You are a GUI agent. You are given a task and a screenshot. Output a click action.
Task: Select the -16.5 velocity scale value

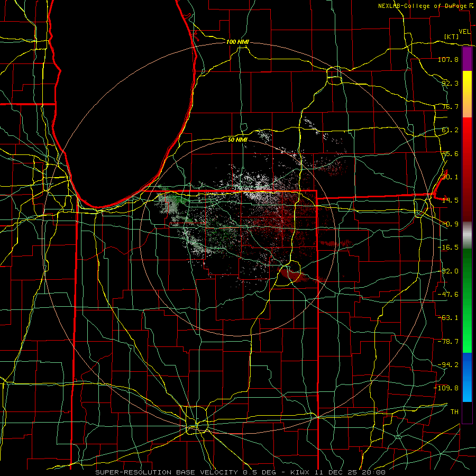[x=448, y=248]
